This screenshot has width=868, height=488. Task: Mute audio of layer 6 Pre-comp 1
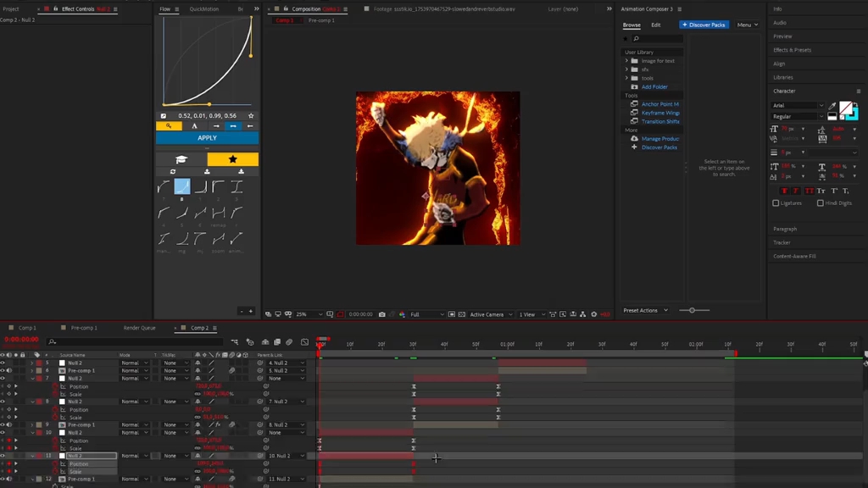(x=9, y=371)
